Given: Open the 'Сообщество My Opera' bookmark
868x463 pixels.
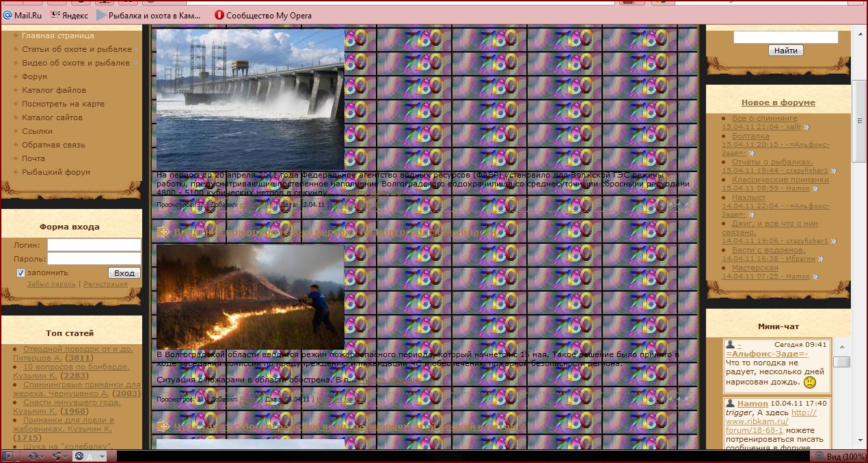Looking at the screenshot, I should point(263,15).
